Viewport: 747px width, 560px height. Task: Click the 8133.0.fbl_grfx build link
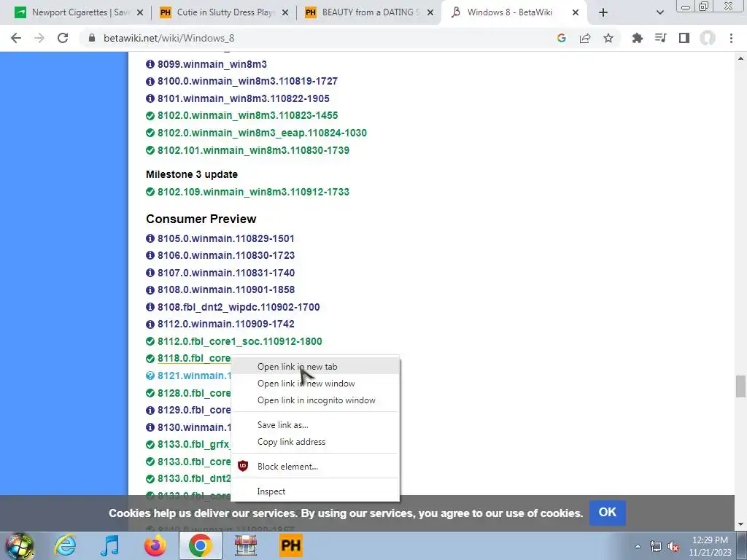pyautogui.click(x=194, y=445)
